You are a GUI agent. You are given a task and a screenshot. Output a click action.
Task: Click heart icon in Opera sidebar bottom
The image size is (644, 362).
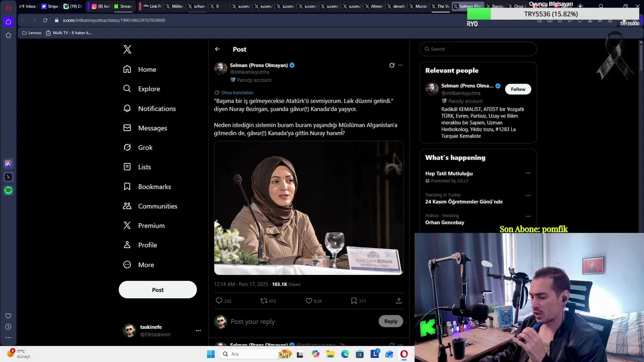(8, 316)
